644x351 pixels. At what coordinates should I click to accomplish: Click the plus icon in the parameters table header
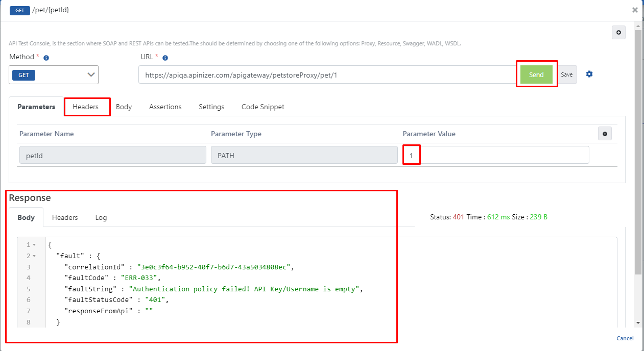605,134
